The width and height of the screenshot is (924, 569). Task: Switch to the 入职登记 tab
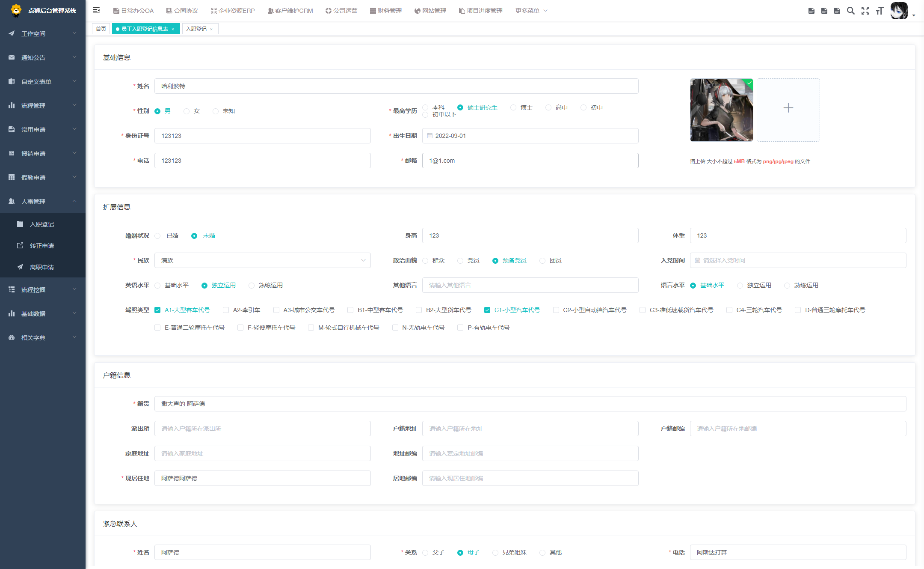point(196,29)
